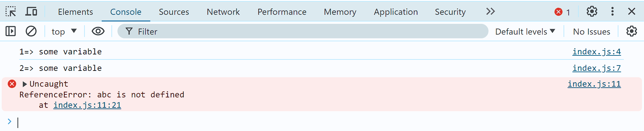Show more tabs with double chevron

click(x=490, y=11)
